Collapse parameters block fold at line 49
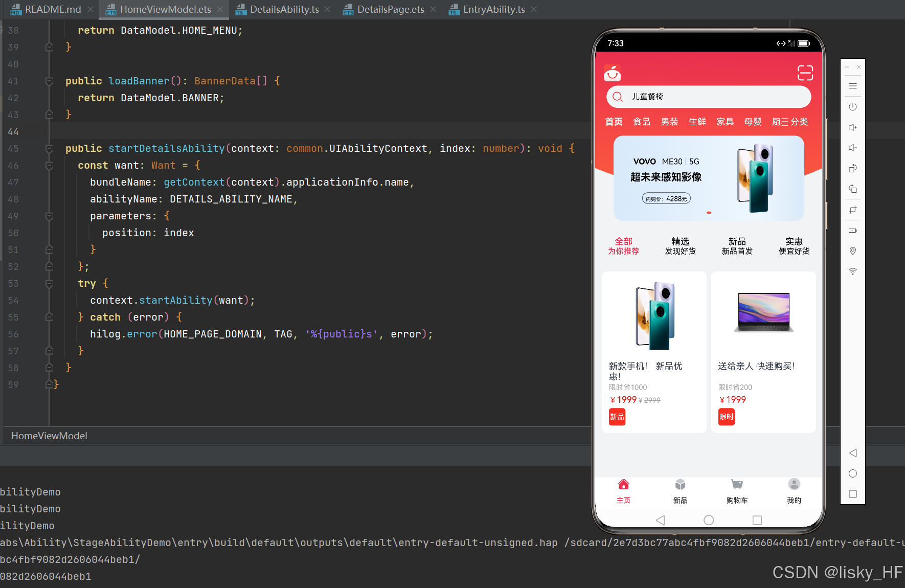Screen dimensions: 905x588 tap(49, 216)
